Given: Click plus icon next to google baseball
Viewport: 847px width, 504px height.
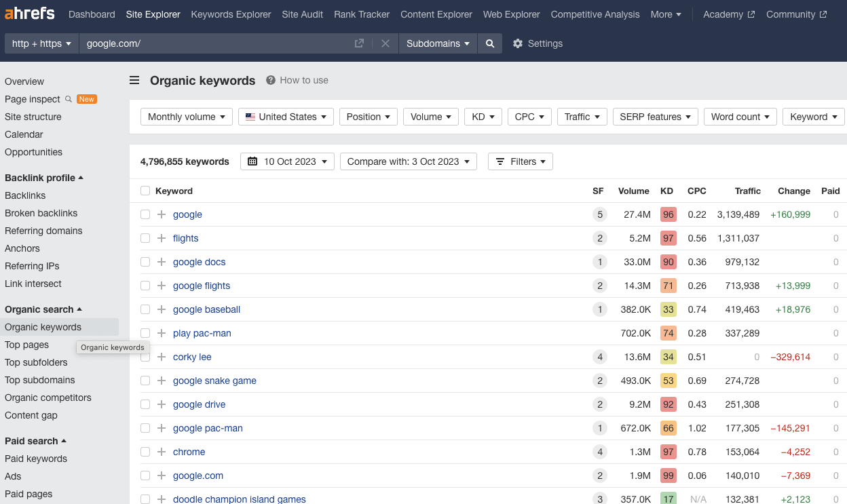Looking at the screenshot, I should (x=162, y=309).
